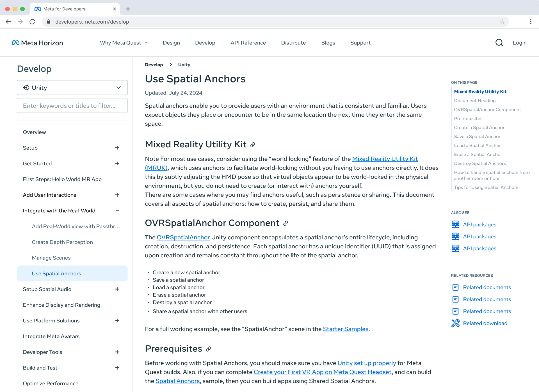Open First Steps: Hello World MR App
539x392 pixels.
point(62,179)
